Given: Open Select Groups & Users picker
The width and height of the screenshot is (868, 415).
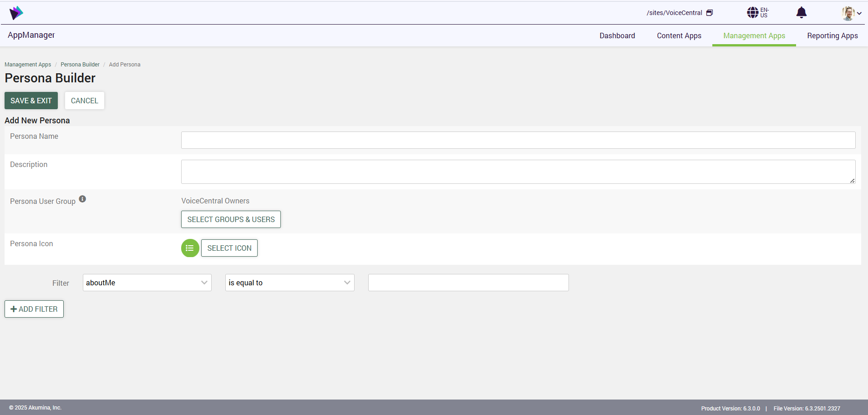Looking at the screenshot, I should [231, 219].
